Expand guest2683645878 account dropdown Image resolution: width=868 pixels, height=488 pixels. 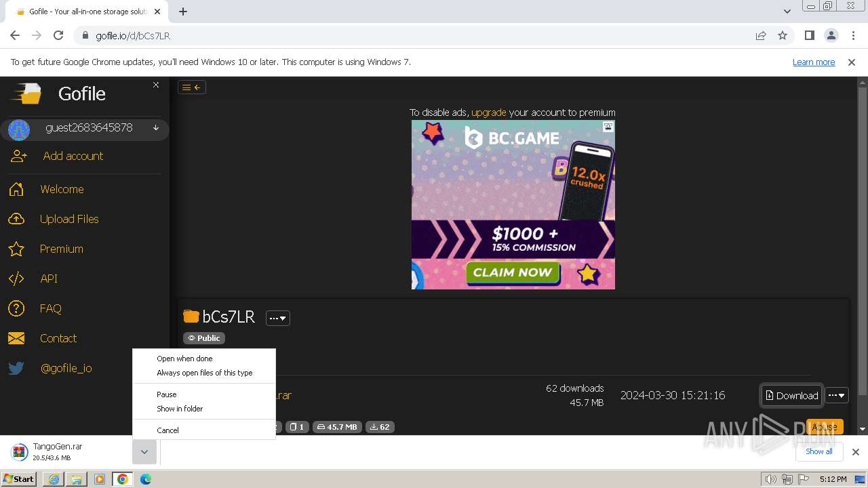point(156,127)
